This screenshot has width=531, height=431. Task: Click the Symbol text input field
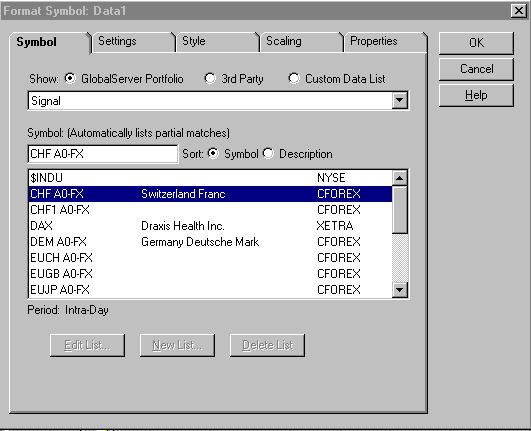(x=103, y=154)
